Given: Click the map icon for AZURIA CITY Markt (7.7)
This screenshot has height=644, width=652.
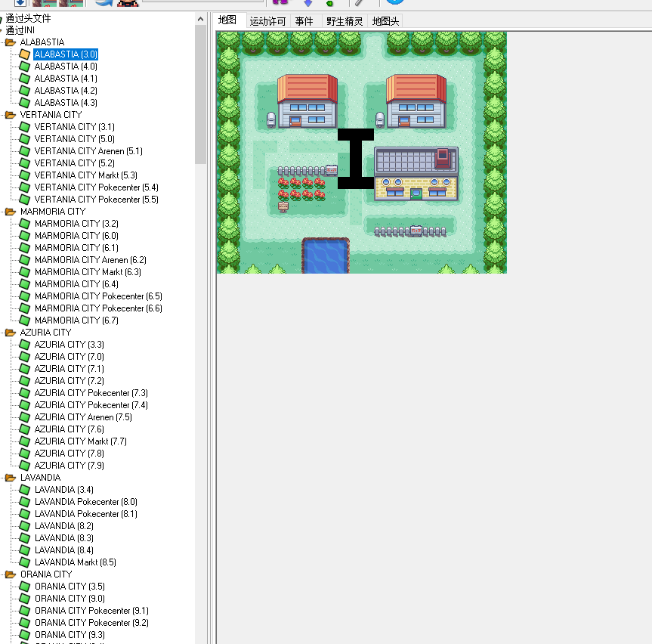Looking at the screenshot, I should [24, 441].
